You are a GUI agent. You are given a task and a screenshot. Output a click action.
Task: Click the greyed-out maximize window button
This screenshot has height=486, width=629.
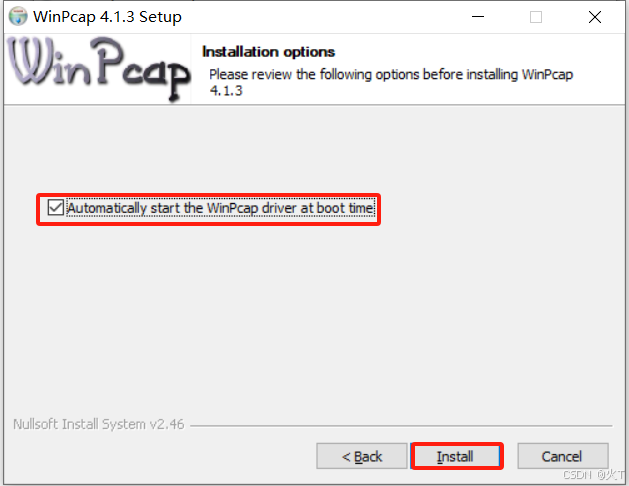click(x=536, y=17)
